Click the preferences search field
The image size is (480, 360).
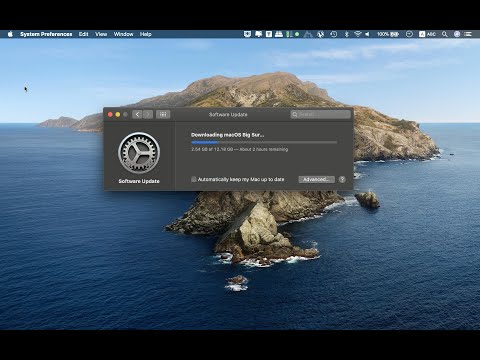[x=321, y=114]
